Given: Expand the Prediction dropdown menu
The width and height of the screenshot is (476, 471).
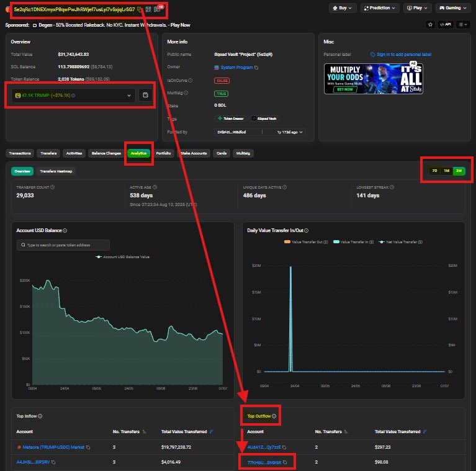Looking at the screenshot, I should pos(379,8).
